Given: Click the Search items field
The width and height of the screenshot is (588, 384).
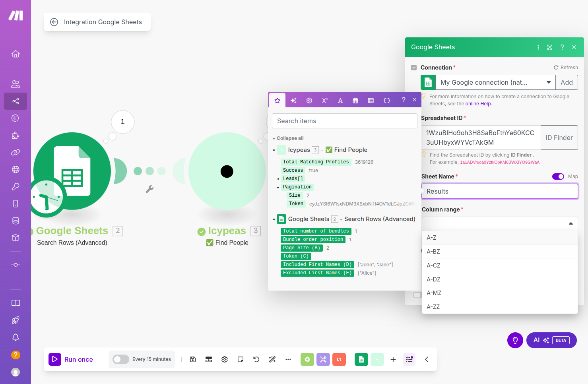Looking at the screenshot, I should pos(344,121).
